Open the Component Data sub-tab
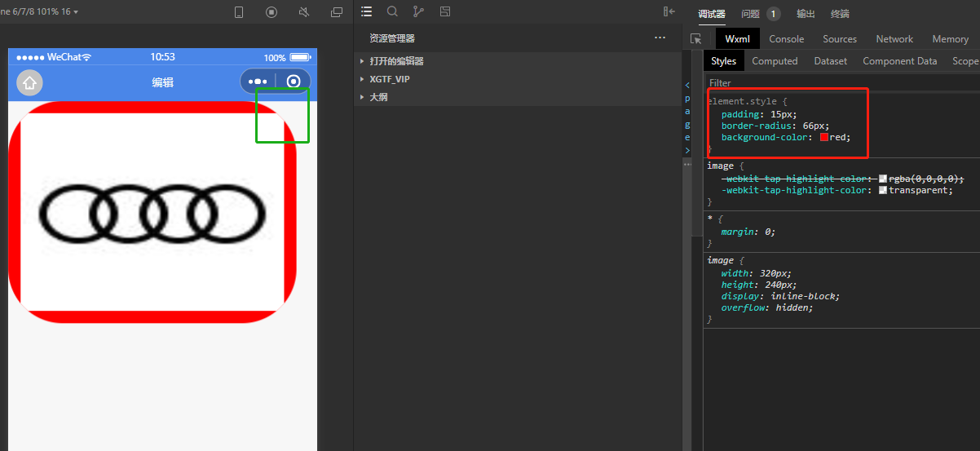 tap(900, 61)
